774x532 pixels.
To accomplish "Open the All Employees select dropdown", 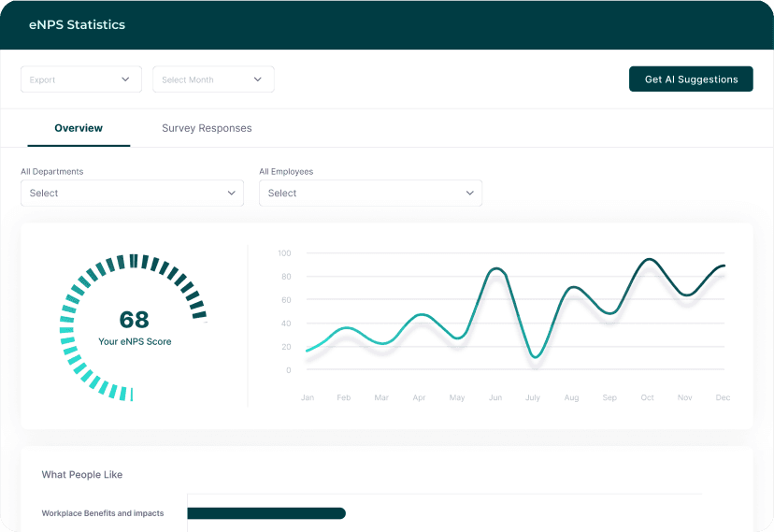I will click(x=370, y=194).
